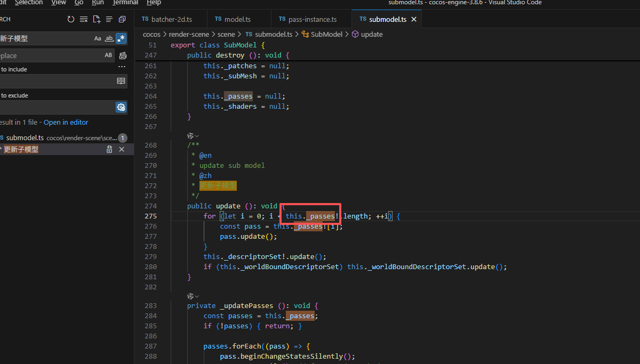Click highlighted 更新子模型 comment in editor
Screen dimensions: 640x364
coord(218,186)
